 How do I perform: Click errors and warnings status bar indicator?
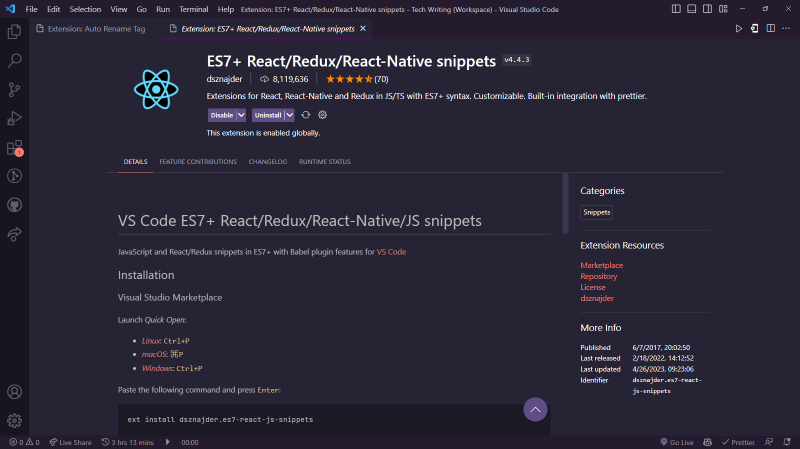point(24,442)
